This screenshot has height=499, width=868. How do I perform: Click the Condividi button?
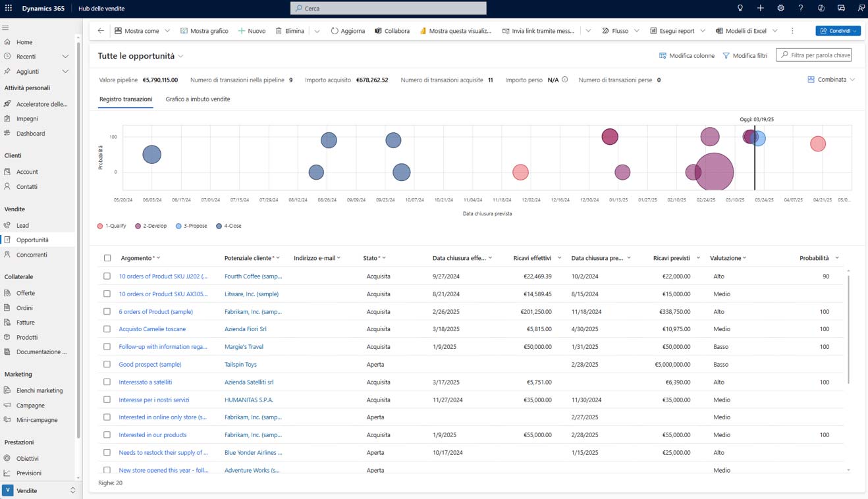837,31
